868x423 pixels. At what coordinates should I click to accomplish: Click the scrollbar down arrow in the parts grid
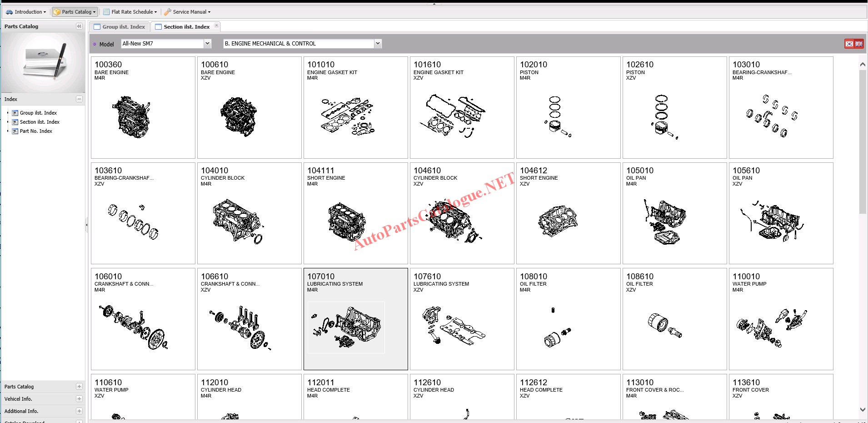[x=863, y=409]
